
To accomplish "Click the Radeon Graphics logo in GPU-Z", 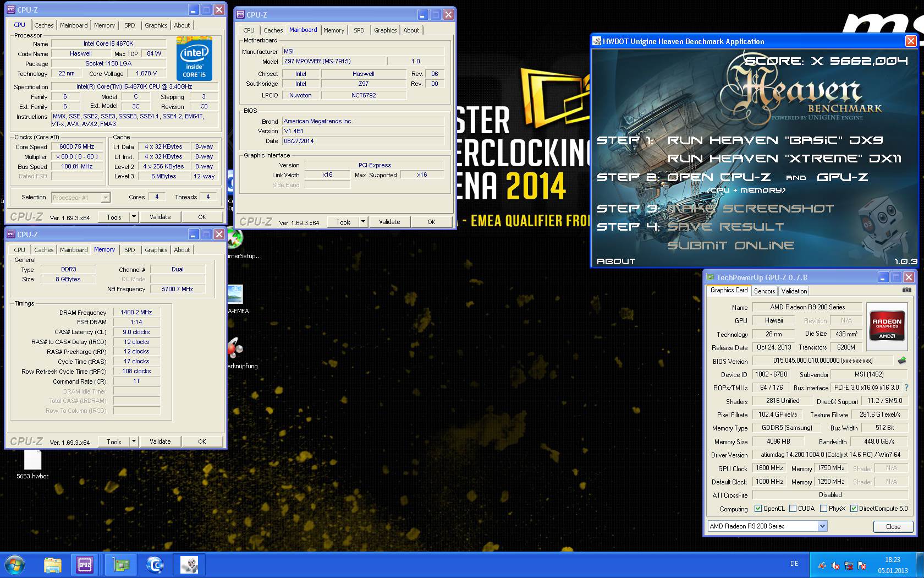I will click(887, 327).
